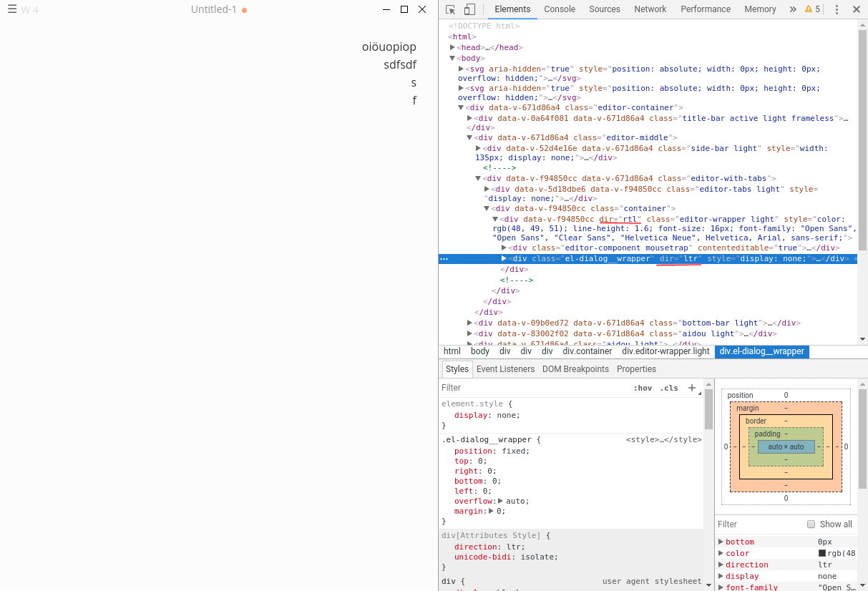
Task: Click the <!DOCTYPE html> line
Action: (484, 26)
